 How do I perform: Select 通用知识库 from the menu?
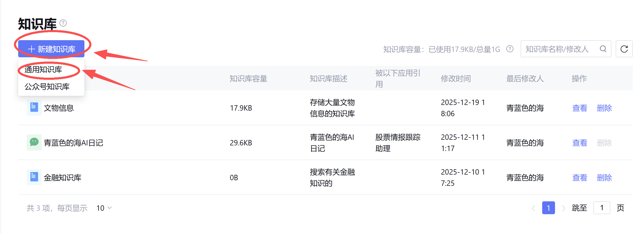click(43, 70)
